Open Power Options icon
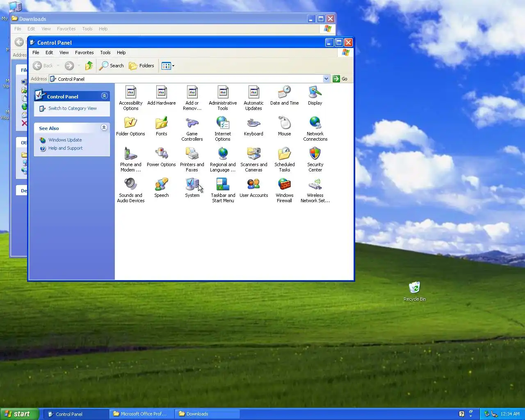Viewport: 525px width, 420px height. (x=161, y=157)
